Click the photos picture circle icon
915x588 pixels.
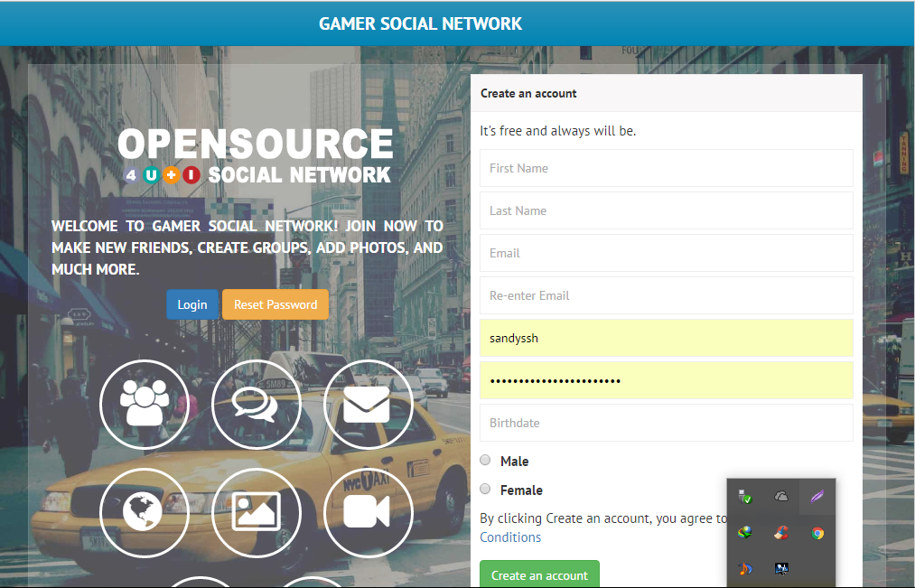tap(256, 513)
